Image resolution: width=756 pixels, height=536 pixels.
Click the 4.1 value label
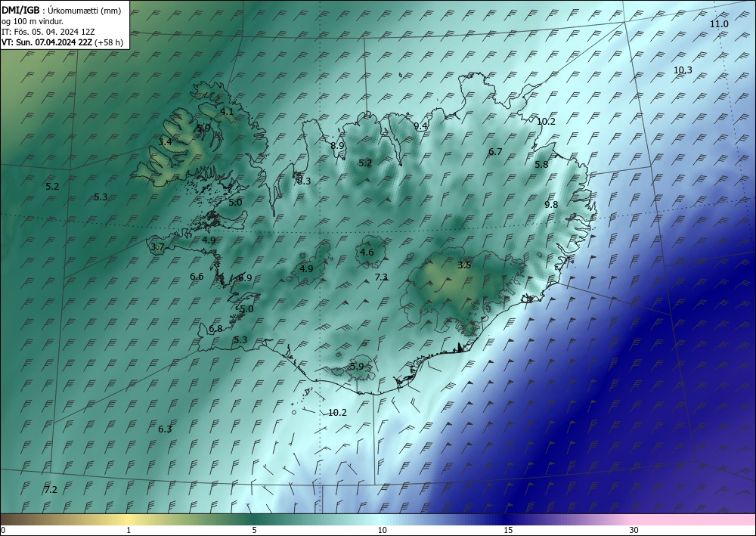pyautogui.click(x=227, y=112)
